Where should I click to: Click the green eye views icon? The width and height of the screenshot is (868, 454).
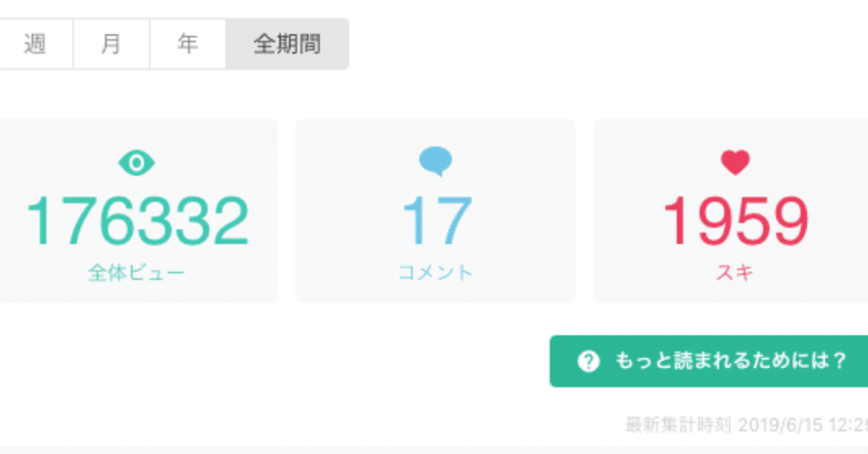pyautogui.click(x=137, y=163)
